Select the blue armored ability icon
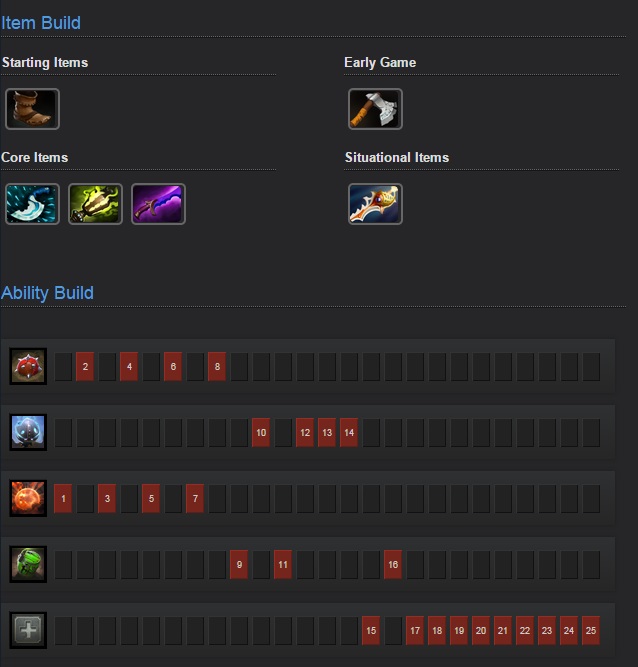This screenshot has height=667, width=638. [x=28, y=432]
